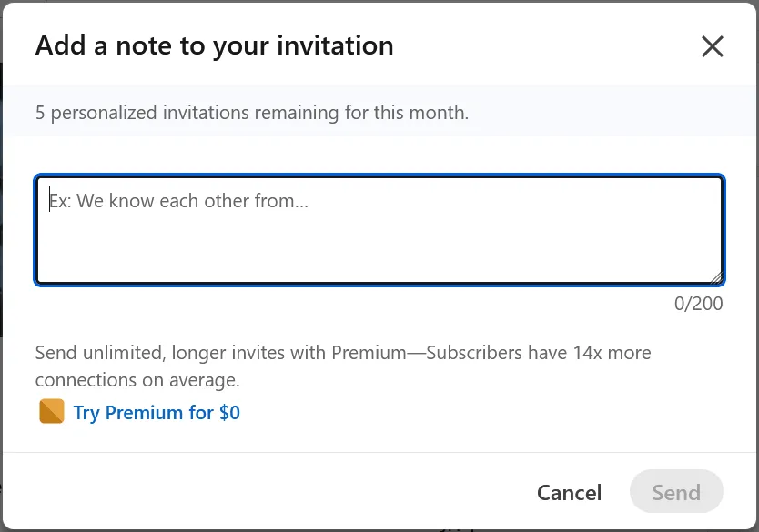The width and height of the screenshot is (759, 532).
Task: Click the Add a note dialog title
Action: click(214, 45)
